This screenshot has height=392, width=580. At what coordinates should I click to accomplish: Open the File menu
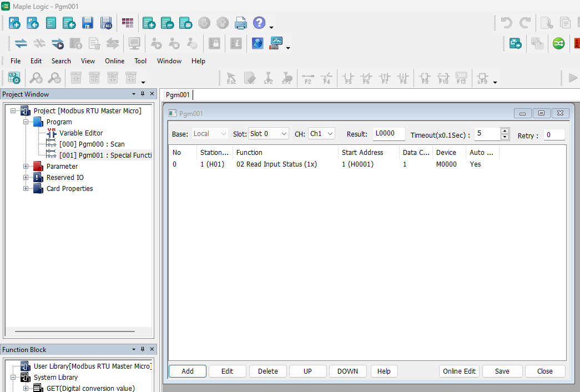point(15,61)
